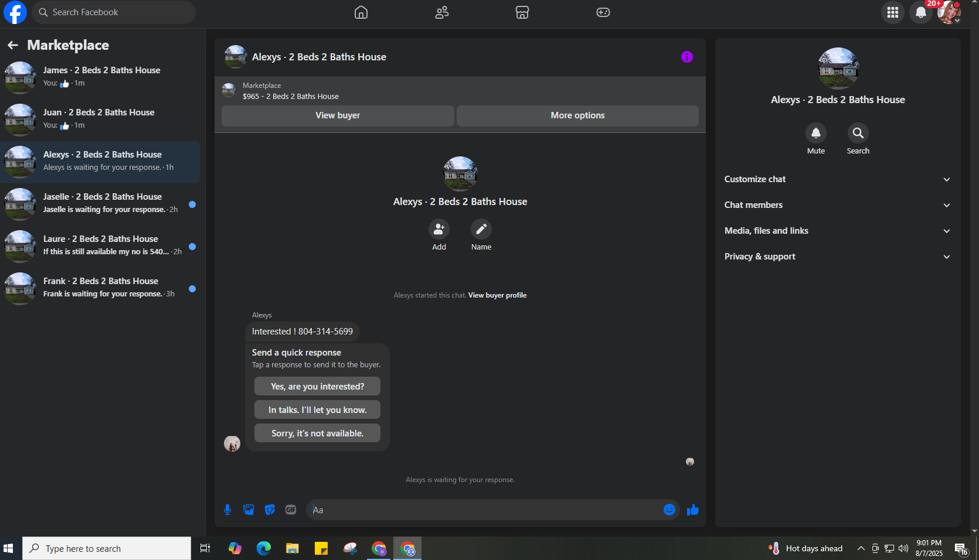Click the Name edit pencil icon
Screen dimensions: 979x560
point(481,229)
